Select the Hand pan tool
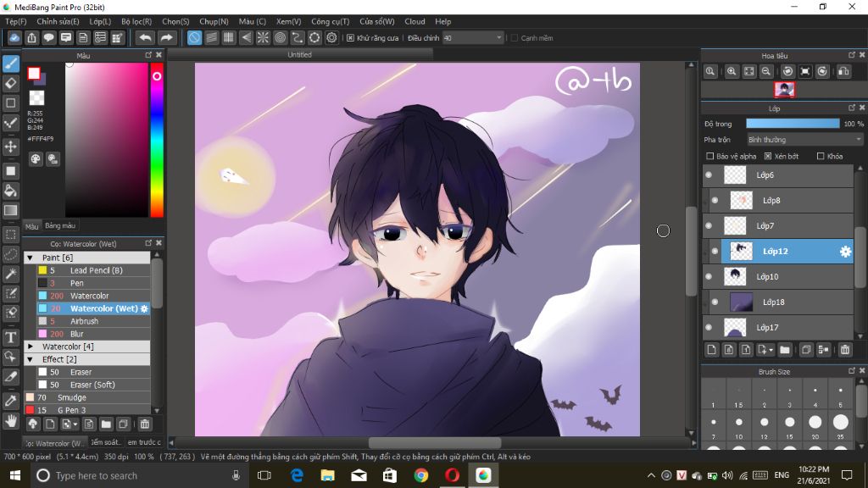 point(10,422)
